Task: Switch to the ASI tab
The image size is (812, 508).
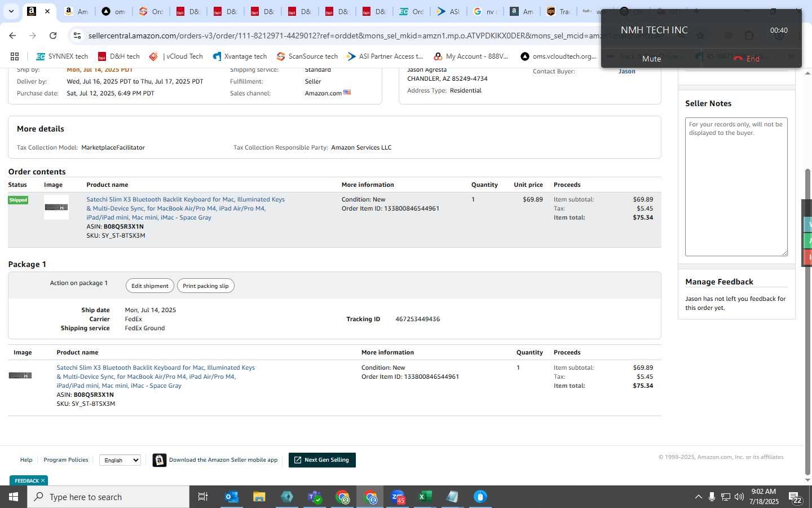Action: (x=448, y=11)
